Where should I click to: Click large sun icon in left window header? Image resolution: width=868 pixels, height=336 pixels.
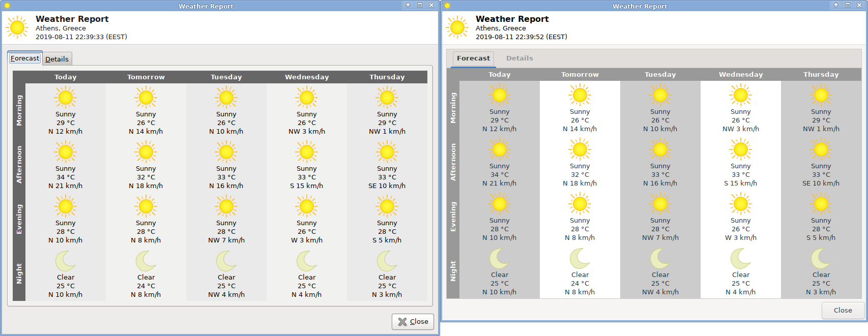[17, 27]
